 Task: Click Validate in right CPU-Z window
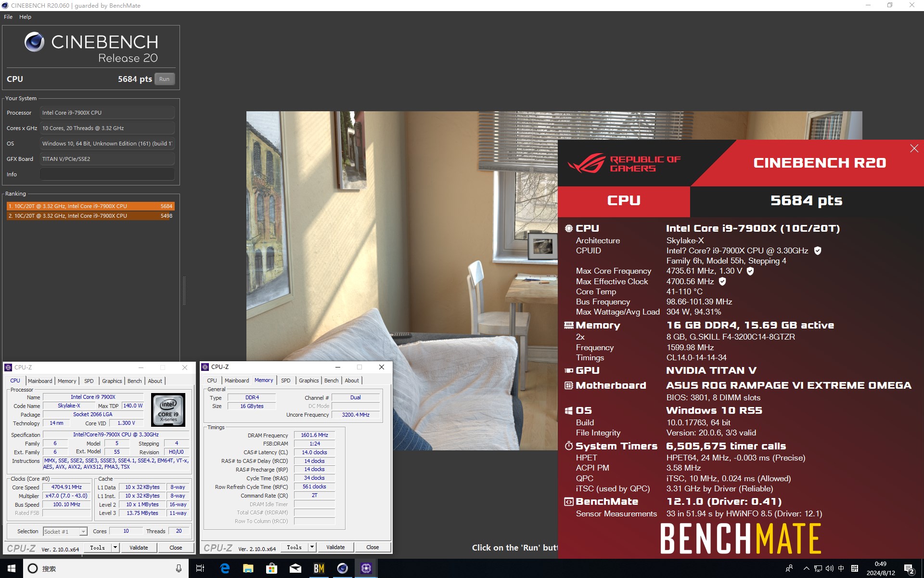(335, 547)
